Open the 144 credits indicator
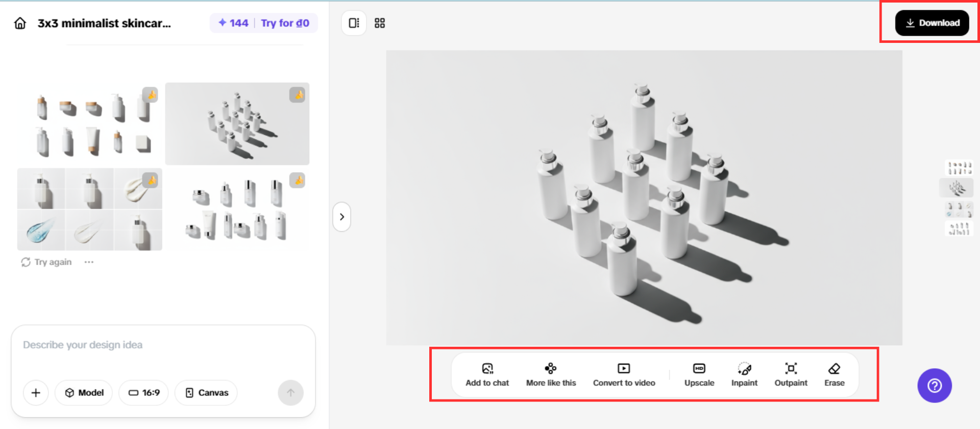 tap(233, 23)
